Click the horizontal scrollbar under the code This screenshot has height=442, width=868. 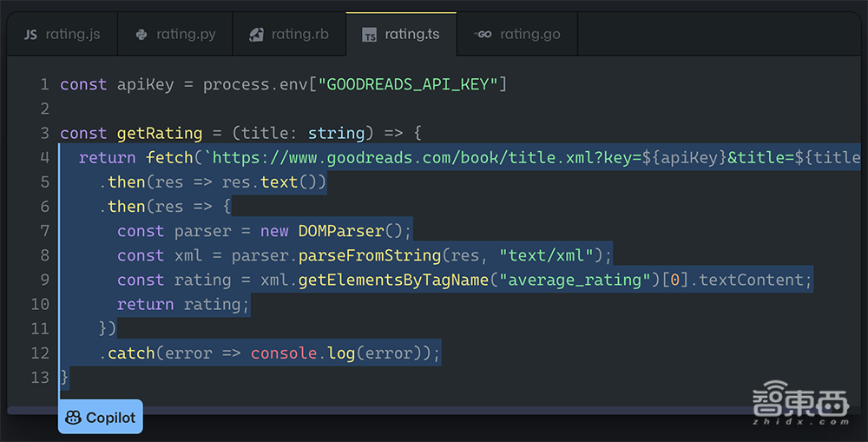click(434, 410)
